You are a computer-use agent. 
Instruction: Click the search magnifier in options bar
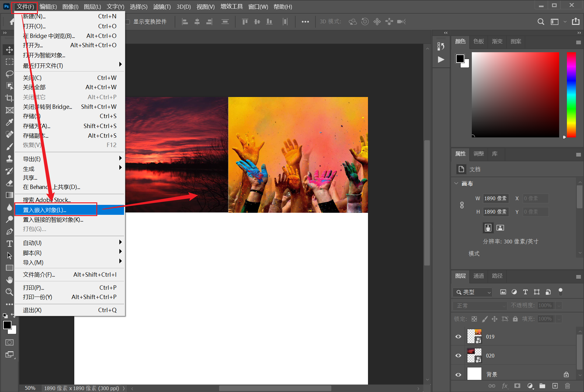(541, 21)
